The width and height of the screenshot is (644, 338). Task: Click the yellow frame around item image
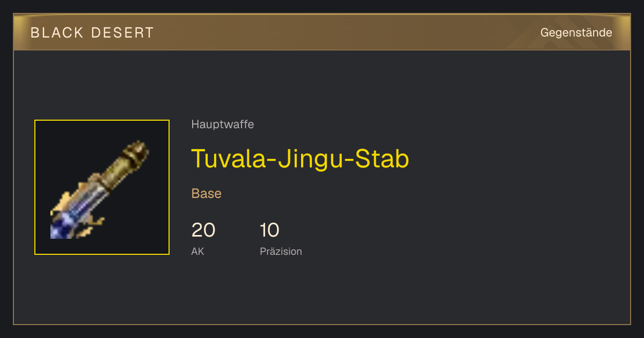point(102,121)
